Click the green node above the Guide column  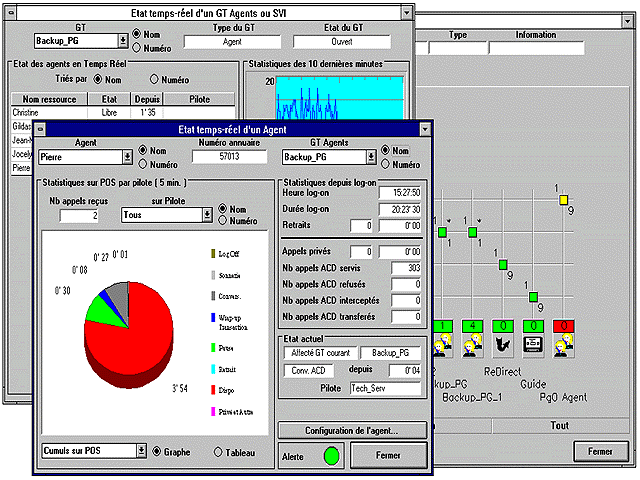coord(533,296)
